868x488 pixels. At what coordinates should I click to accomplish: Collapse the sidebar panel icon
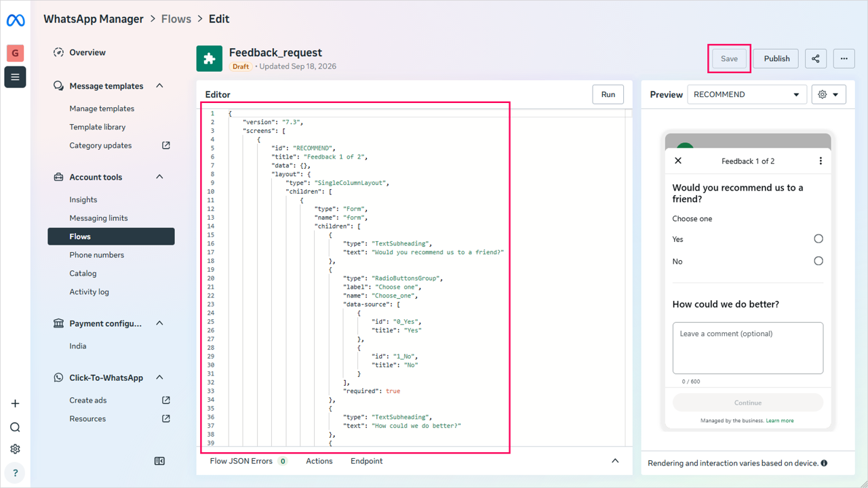(x=159, y=461)
